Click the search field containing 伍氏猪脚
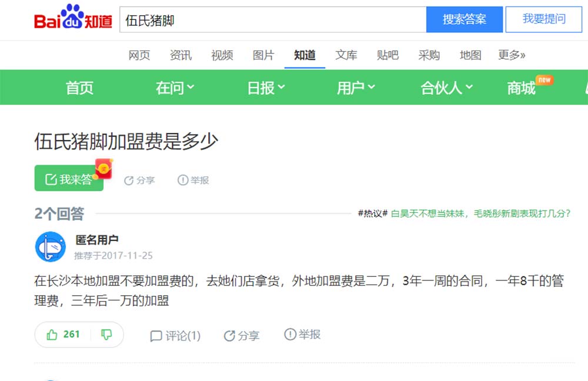The width and height of the screenshot is (588, 381). click(273, 20)
